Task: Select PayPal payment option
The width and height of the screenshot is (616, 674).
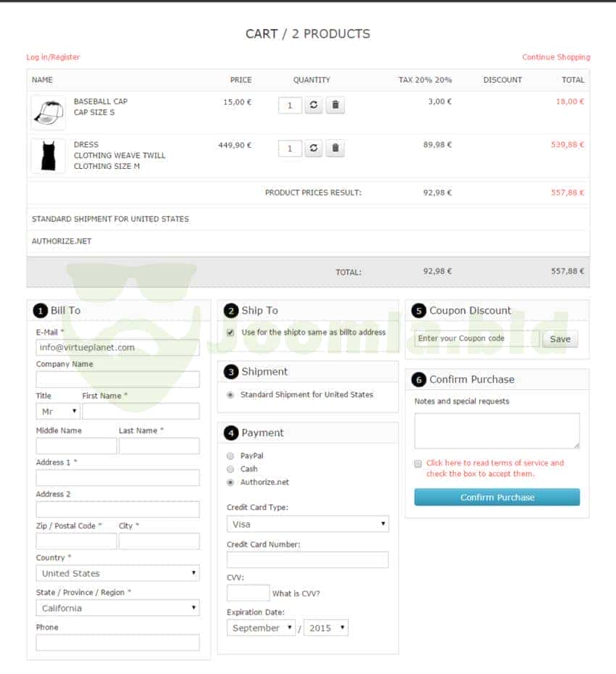Action: pos(230,456)
